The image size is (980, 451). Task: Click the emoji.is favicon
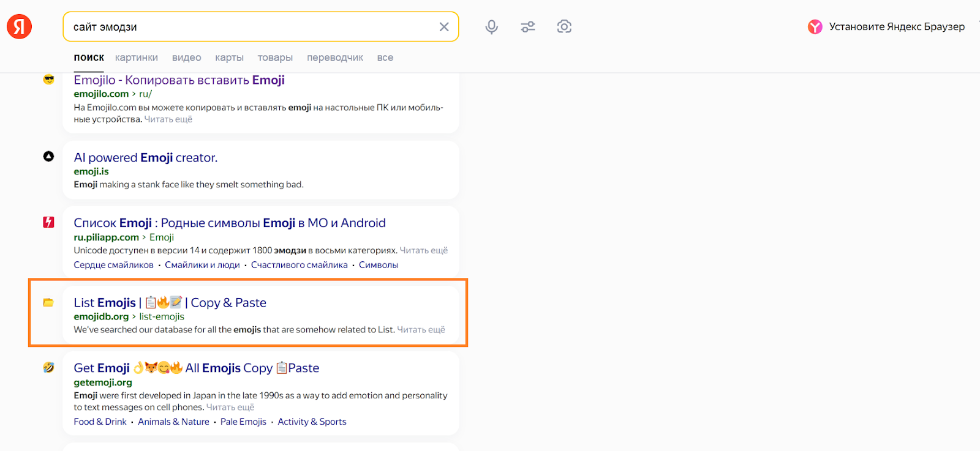click(x=48, y=157)
